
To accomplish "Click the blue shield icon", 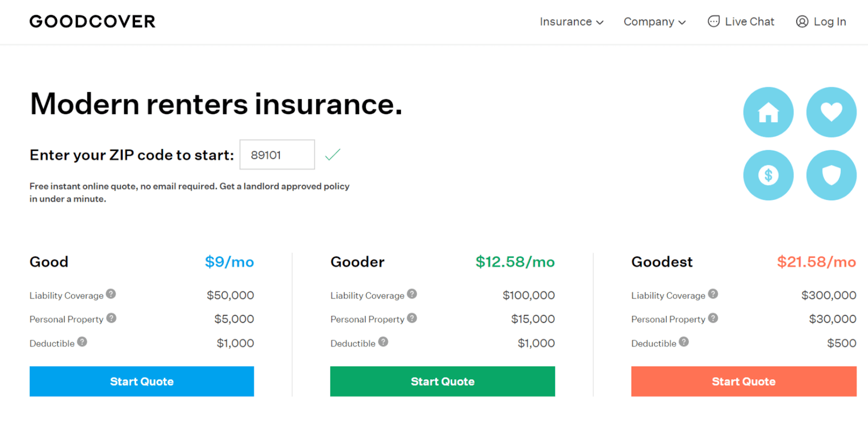I will point(831,175).
